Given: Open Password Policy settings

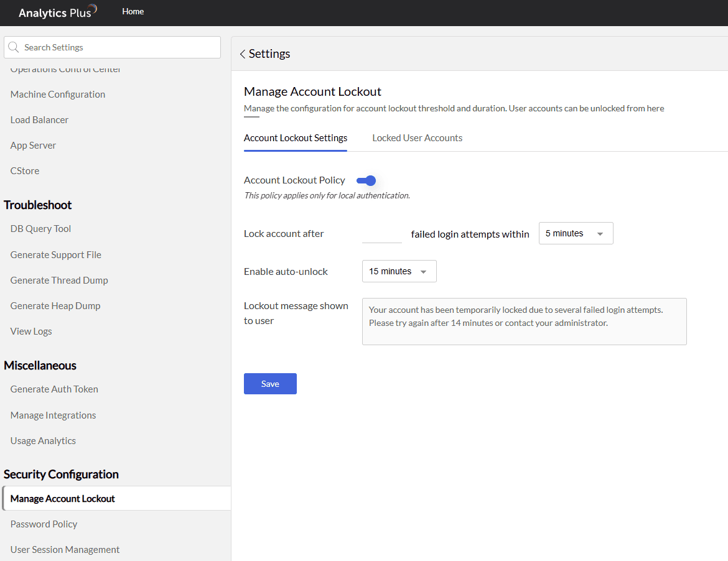Looking at the screenshot, I should [x=44, y=524].
